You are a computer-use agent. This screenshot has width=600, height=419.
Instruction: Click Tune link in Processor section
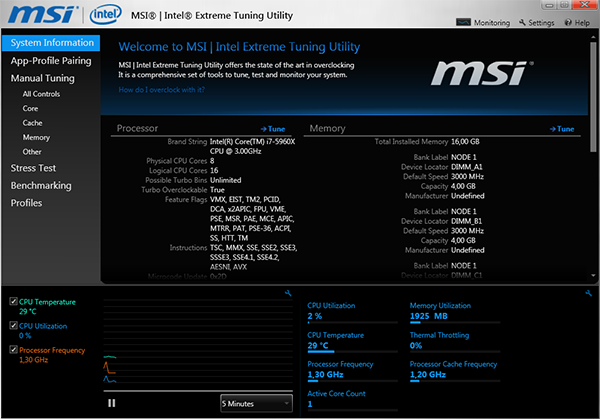pyautogui.click(x=273, y=129)
